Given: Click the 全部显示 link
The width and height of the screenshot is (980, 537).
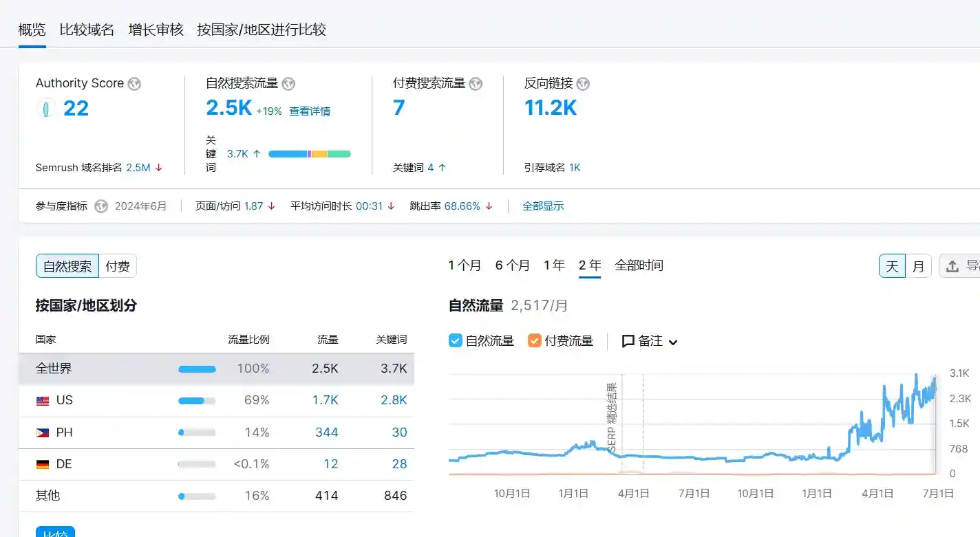Looking at the screenshot, I should [x=543, y=206].
